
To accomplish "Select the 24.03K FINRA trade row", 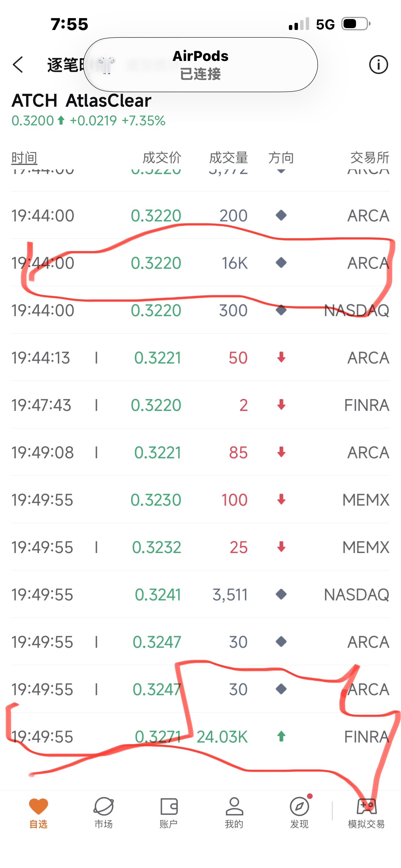I will 200,736.
